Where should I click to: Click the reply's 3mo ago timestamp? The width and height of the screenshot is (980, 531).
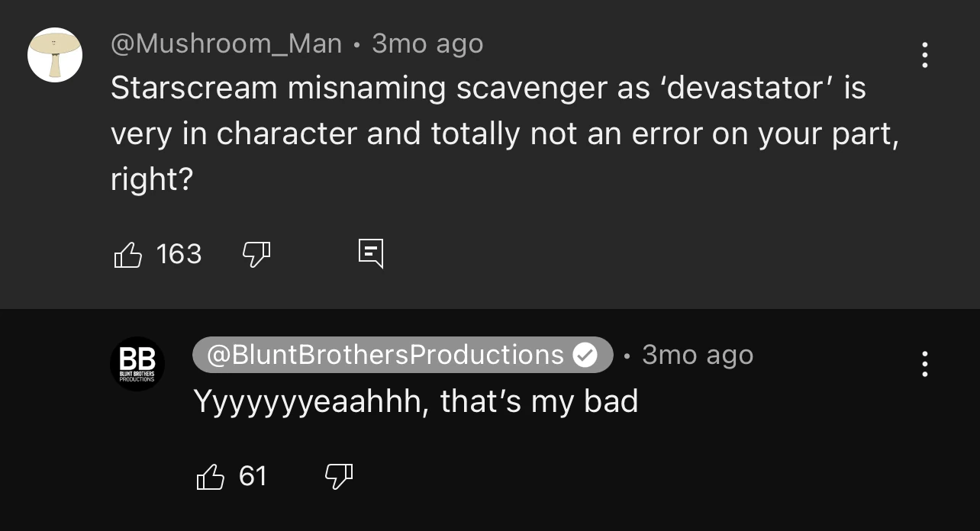698,355
